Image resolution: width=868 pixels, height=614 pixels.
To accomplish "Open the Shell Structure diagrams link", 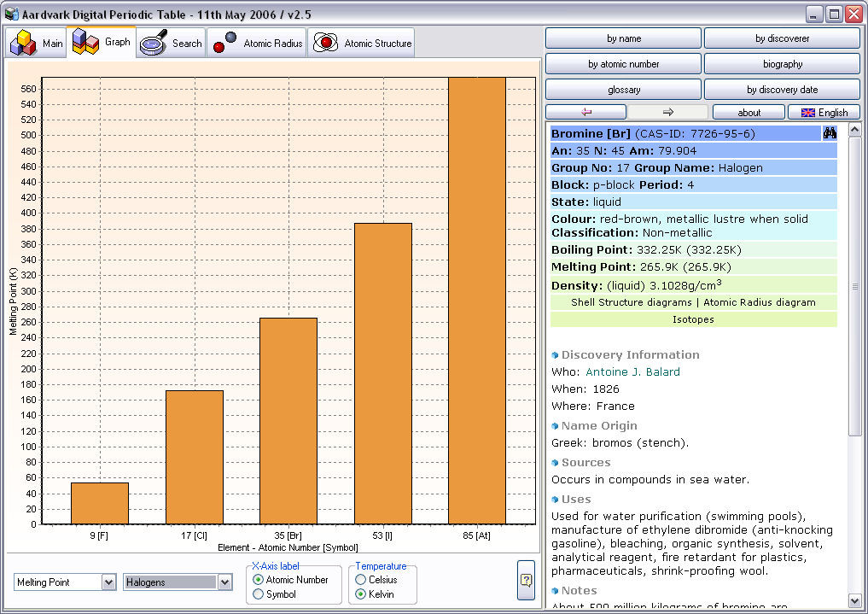I will tap(631, 302).
